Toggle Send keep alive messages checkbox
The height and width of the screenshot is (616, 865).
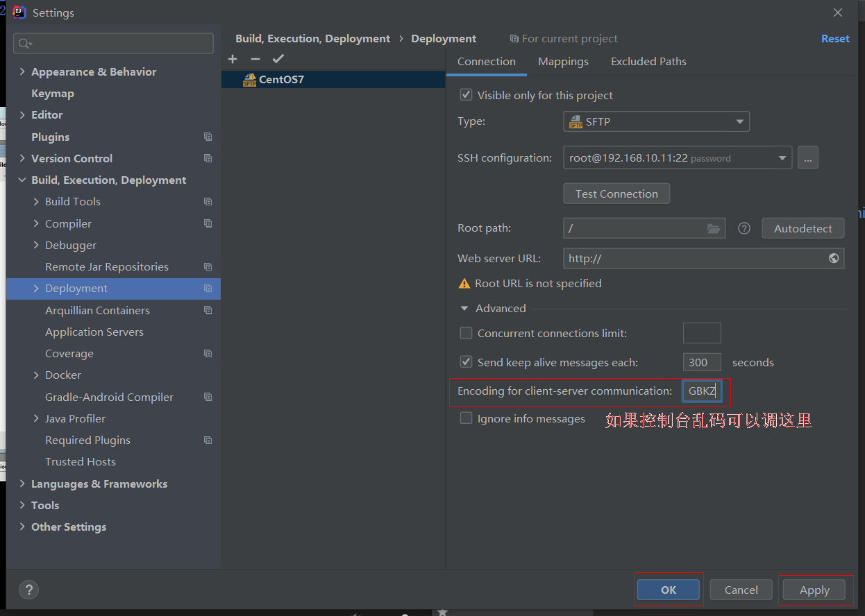tap(466, 362)
